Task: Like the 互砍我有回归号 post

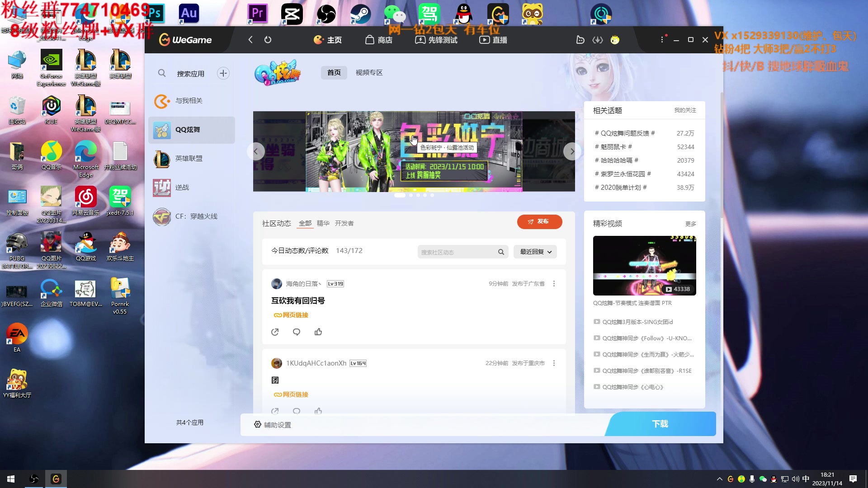Action: click(318, 332)
